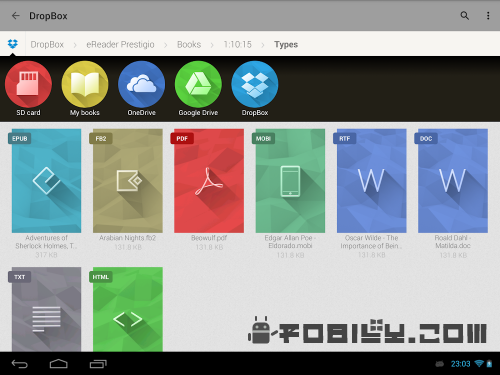
Task: Open the MOBI Eldorado book cover
Action: 290,181
